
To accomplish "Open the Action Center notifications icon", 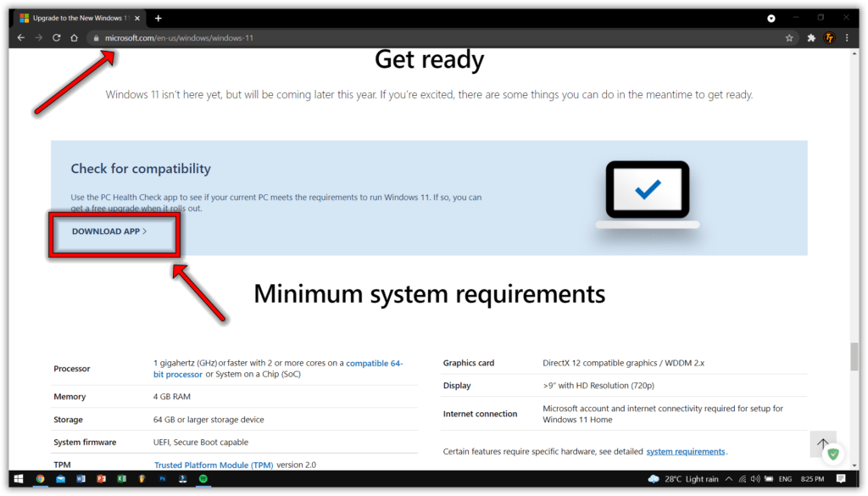I will [x=841, y=479].
